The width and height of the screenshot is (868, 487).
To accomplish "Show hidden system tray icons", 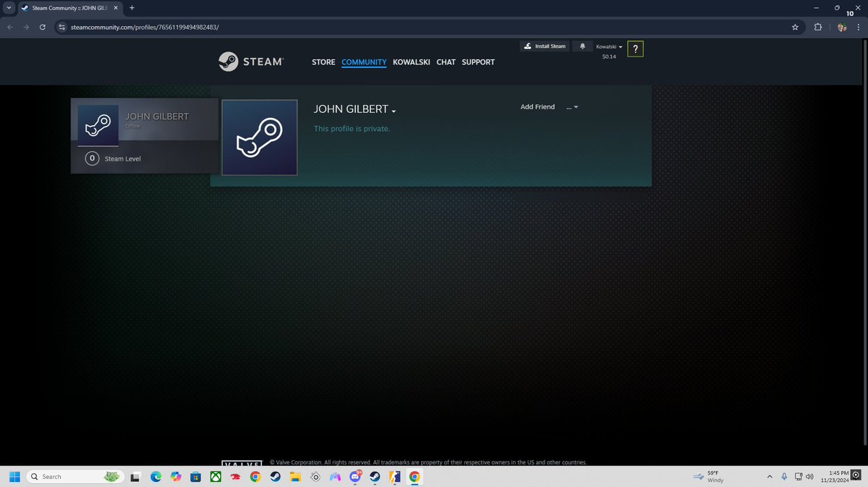I will pos(771,477).
